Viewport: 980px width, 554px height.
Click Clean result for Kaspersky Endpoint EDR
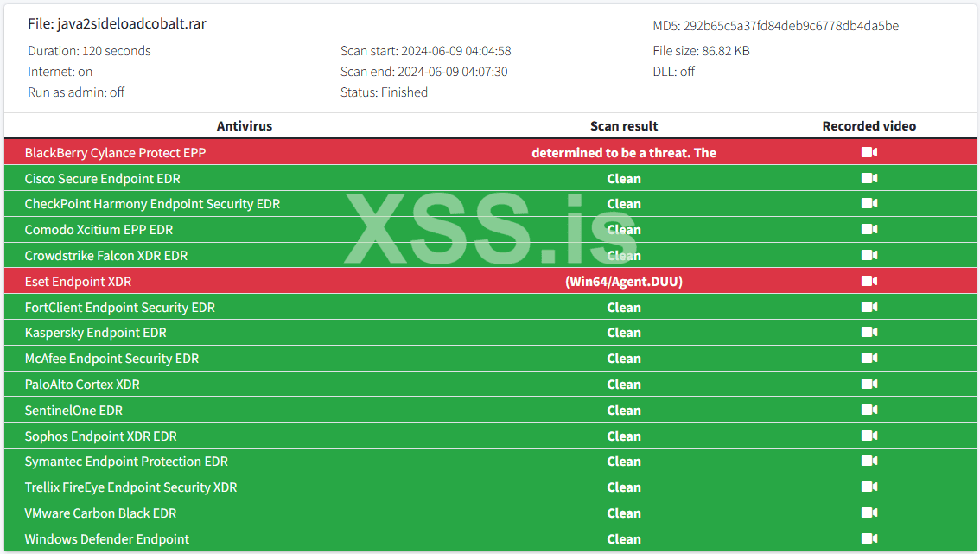tap(624, 334)
